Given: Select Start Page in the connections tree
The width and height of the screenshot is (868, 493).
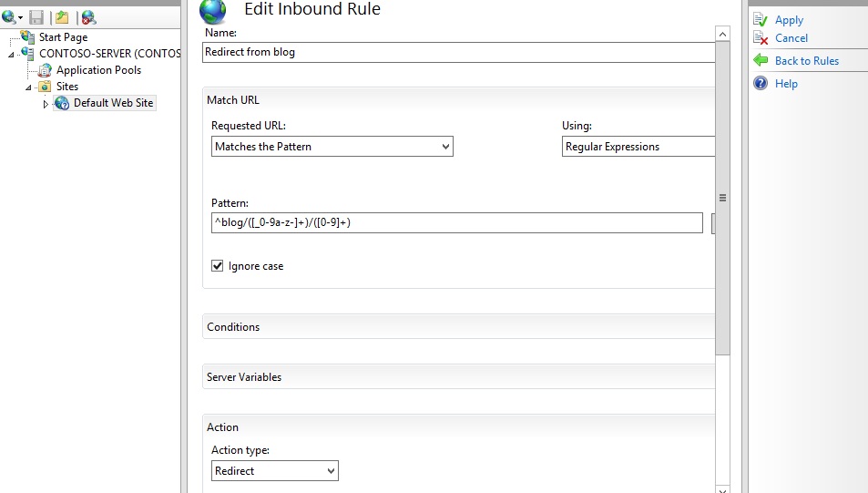Looking at the screenshot, I should (63, 37).
